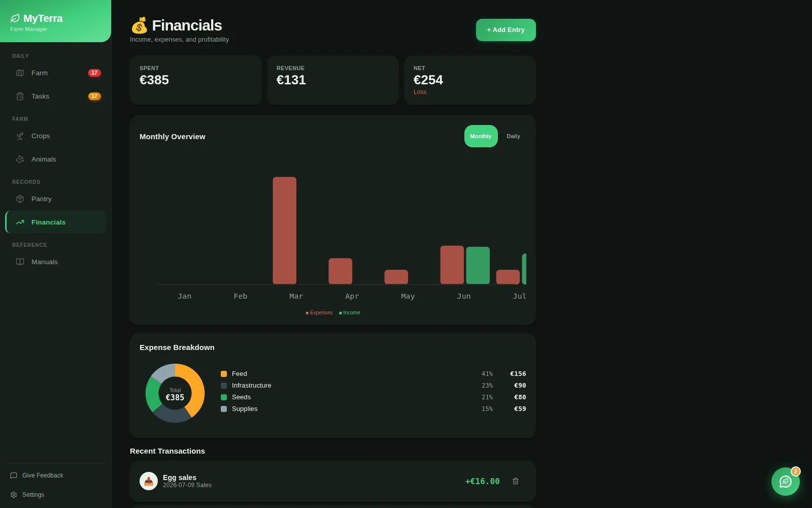Click the orange Feed color swatch

coord(224,374)
